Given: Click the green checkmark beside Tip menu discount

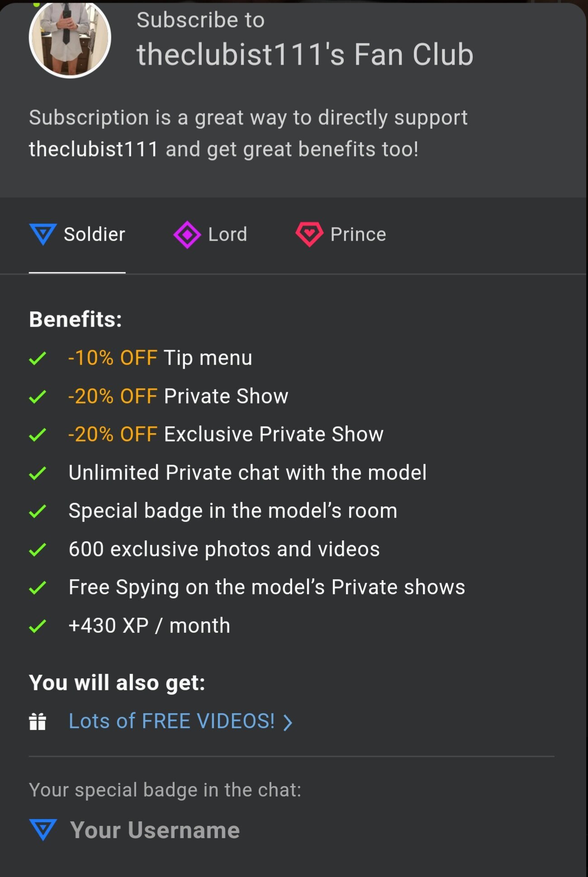Looking at the screenshot, I should [x=38, y=358].
